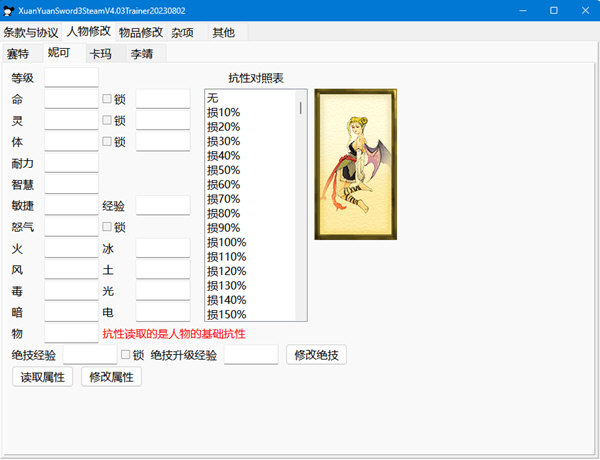Image resolution: width=600 pixels, height=460 pixels.
Task: Click the 读取属性 button
Action: 42,377
